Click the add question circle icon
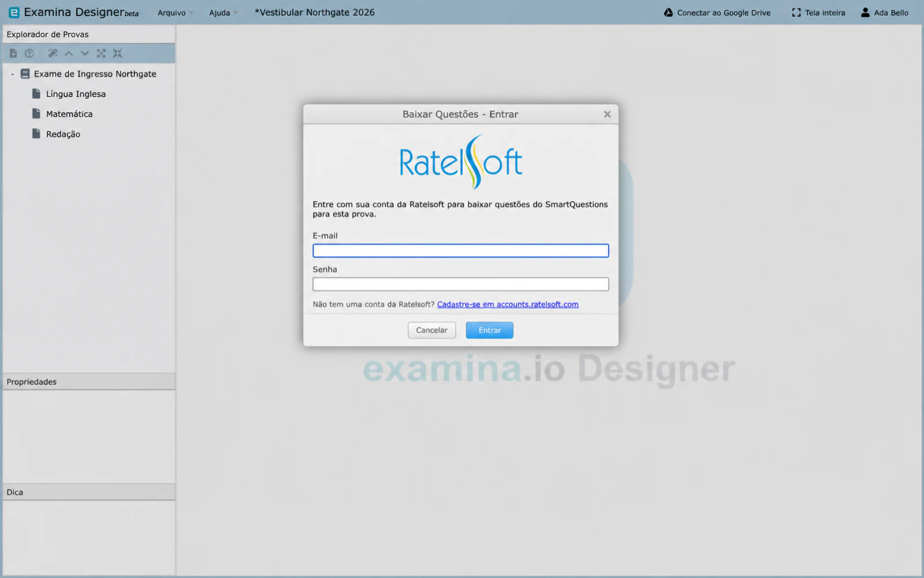 click(x=29, y=53)
